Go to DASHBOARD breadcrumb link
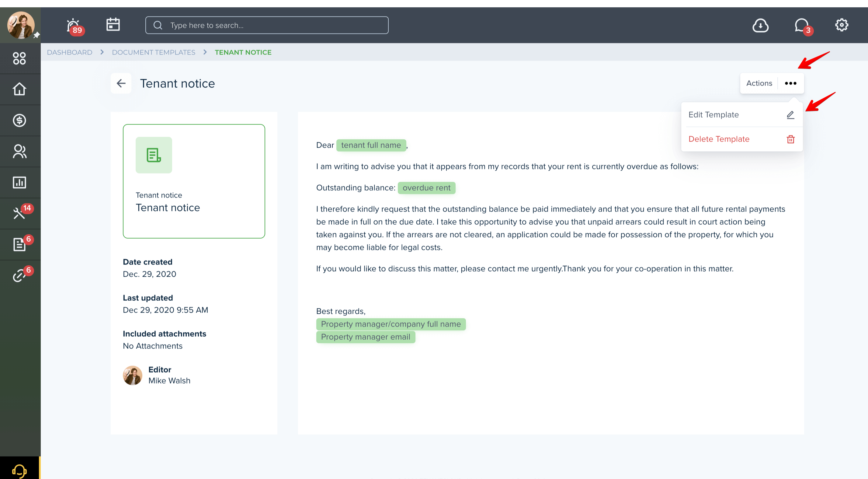Viewport: 868px width, 479px height. point(69,52)
